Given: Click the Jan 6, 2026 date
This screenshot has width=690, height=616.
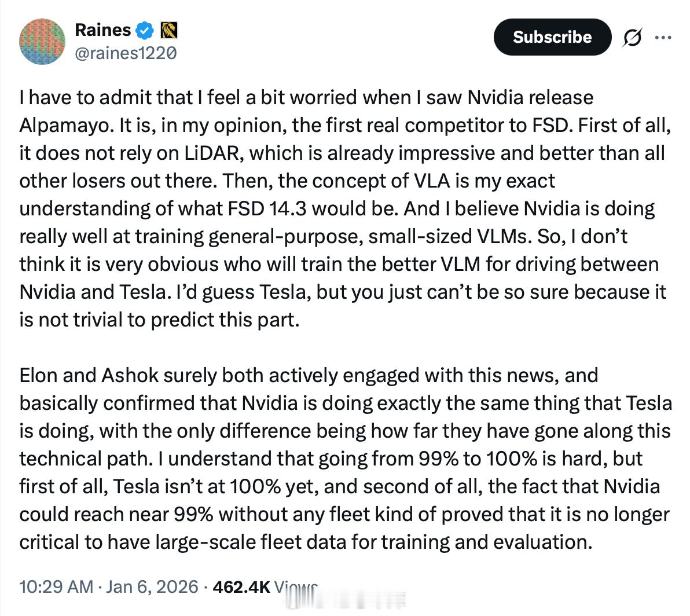Looking at the screenshot, I should (x=152, y=586).
